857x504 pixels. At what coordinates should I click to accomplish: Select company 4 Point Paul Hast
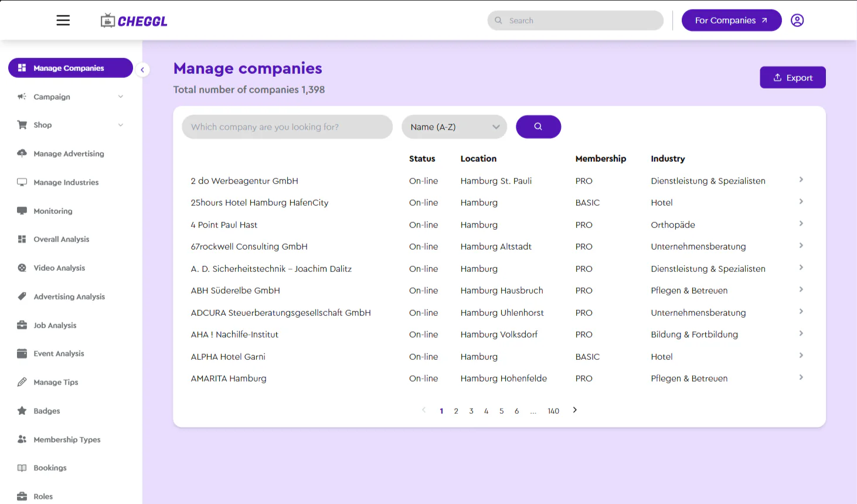[x=224, y=225]
